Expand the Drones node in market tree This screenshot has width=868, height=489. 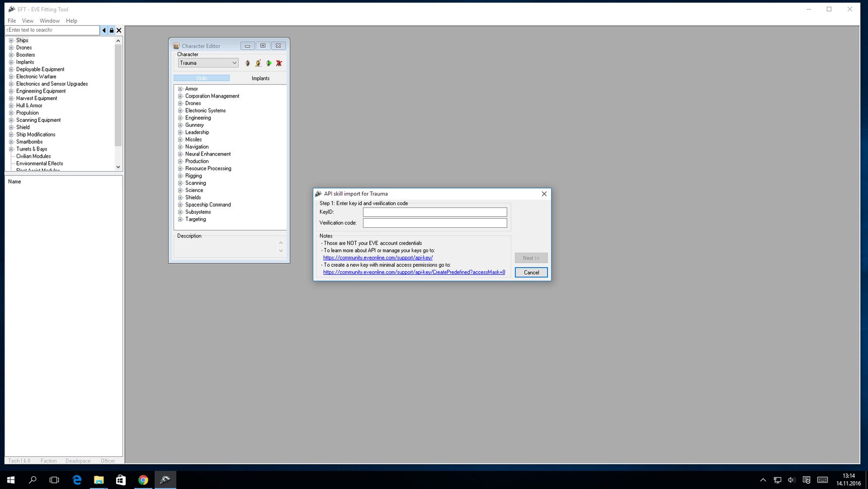click(11, 47)
